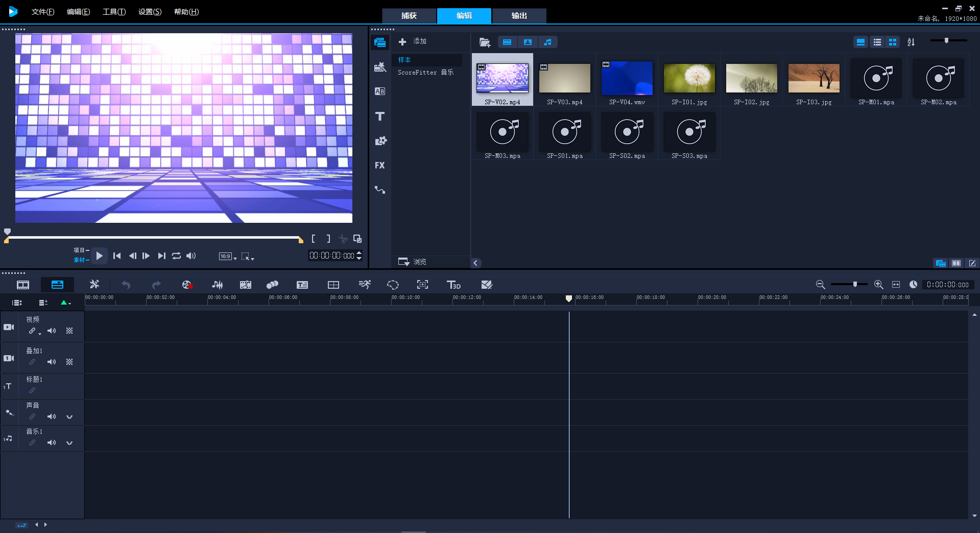Click the 添加 add folder button
980x533 pixels.
click(x=413, y=41)
